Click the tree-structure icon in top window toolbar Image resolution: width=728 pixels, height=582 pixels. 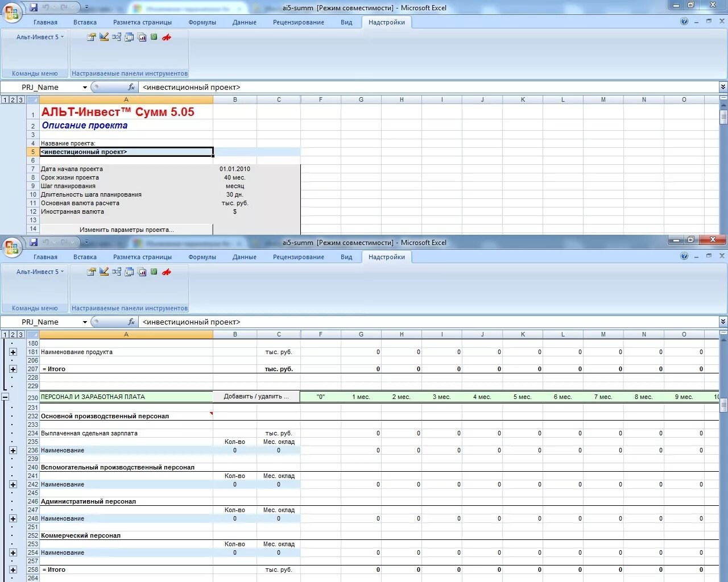tap(117, 37)
